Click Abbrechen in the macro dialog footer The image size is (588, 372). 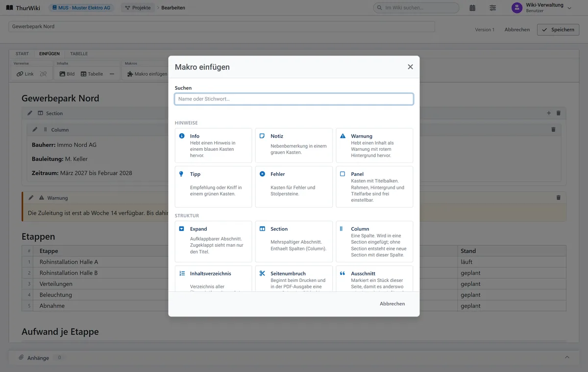click(x=392, y=304)
